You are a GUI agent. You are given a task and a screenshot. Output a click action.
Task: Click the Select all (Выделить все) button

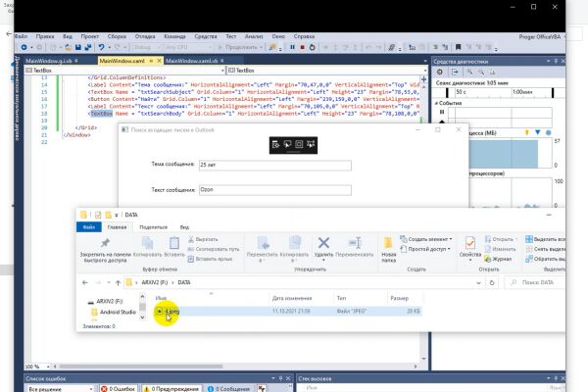pyautogui.click(x=545, y=239)
